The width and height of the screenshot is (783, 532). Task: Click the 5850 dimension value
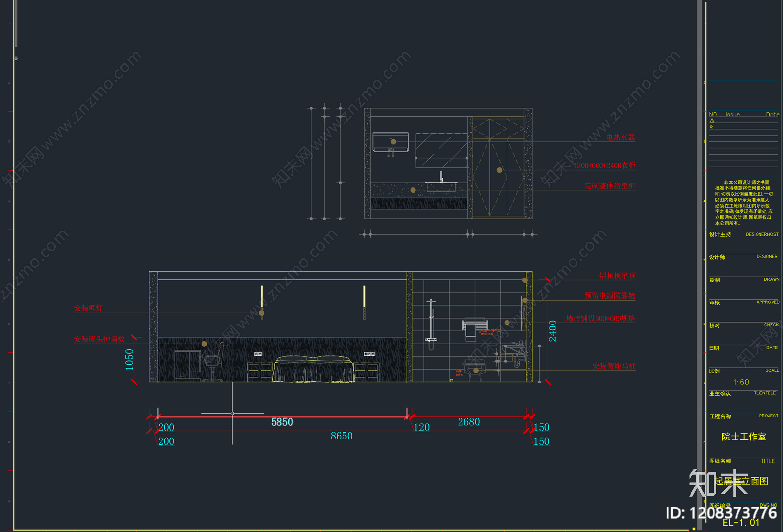(282, 422)
